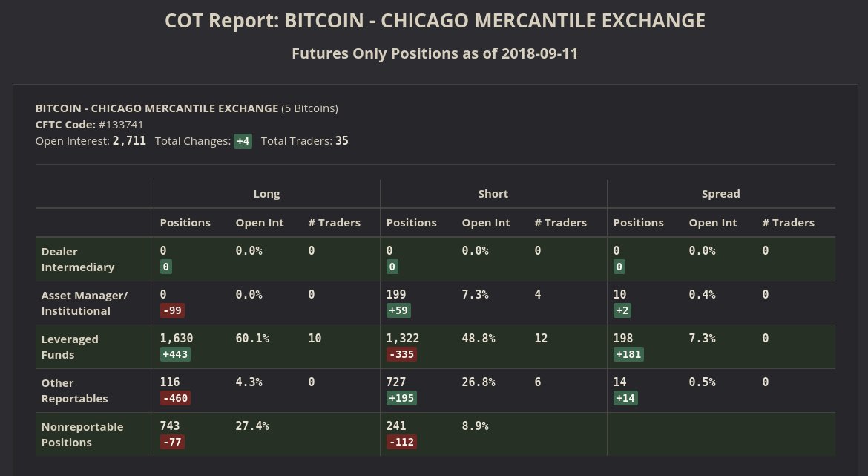The width and height of the screenshot is (868, 476).
Task: Click the Leveraged Funds row label
Action: coord(70,347)
